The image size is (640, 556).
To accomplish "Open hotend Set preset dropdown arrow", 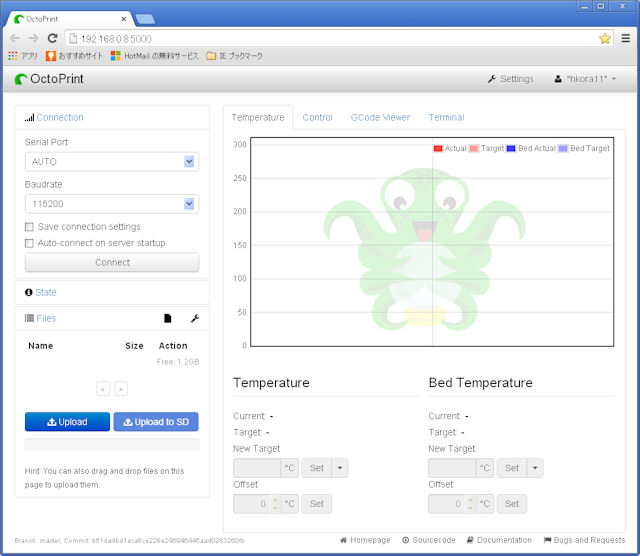I will [340, 468].
